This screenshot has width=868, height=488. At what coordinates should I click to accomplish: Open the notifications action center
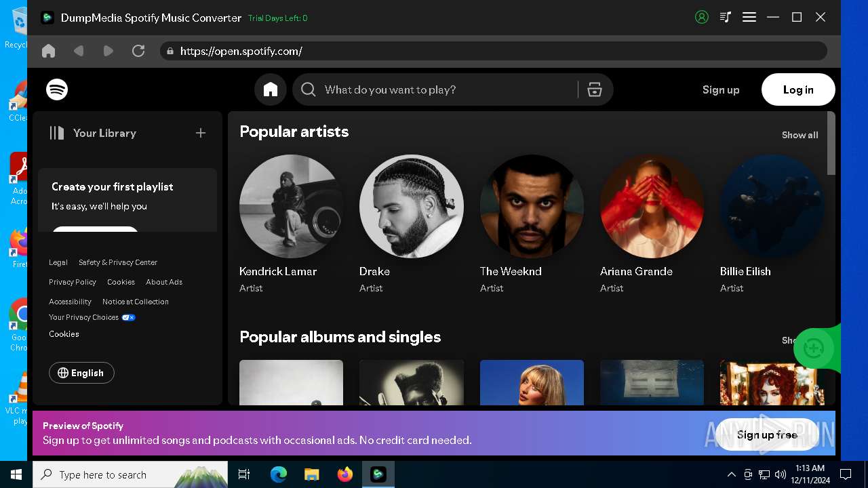pyautogui.click(x=846, y=474)
